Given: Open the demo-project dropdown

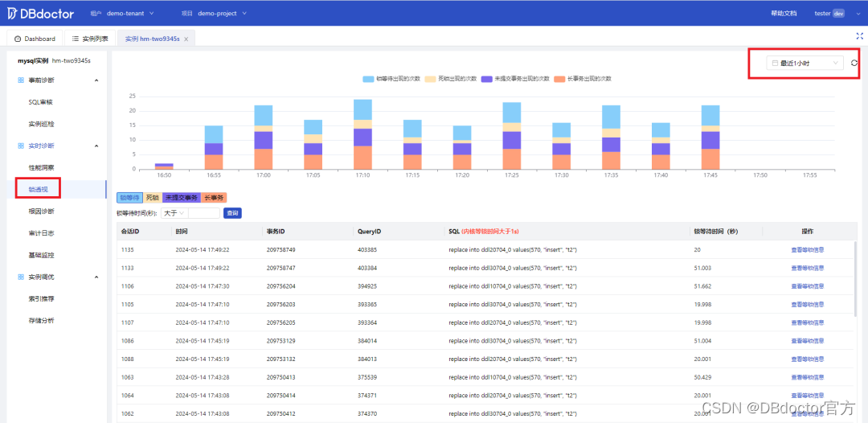Looking at the screenshot, I should [x=223, y=13].
